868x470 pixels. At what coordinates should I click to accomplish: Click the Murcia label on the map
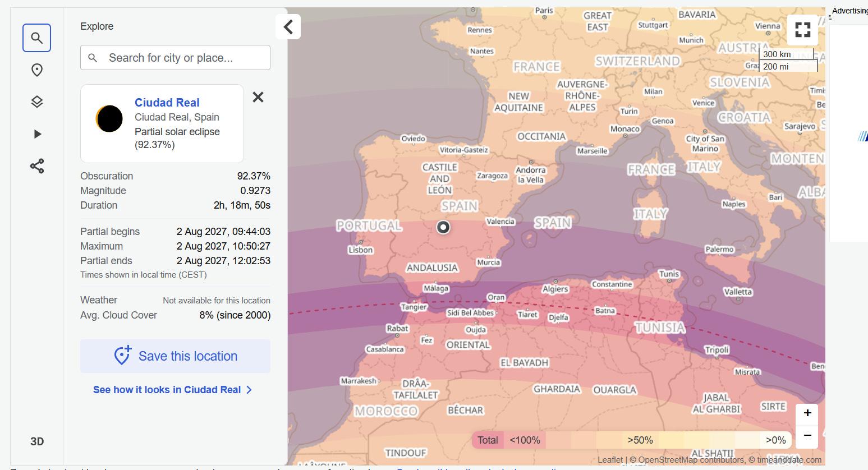(489, 262)
